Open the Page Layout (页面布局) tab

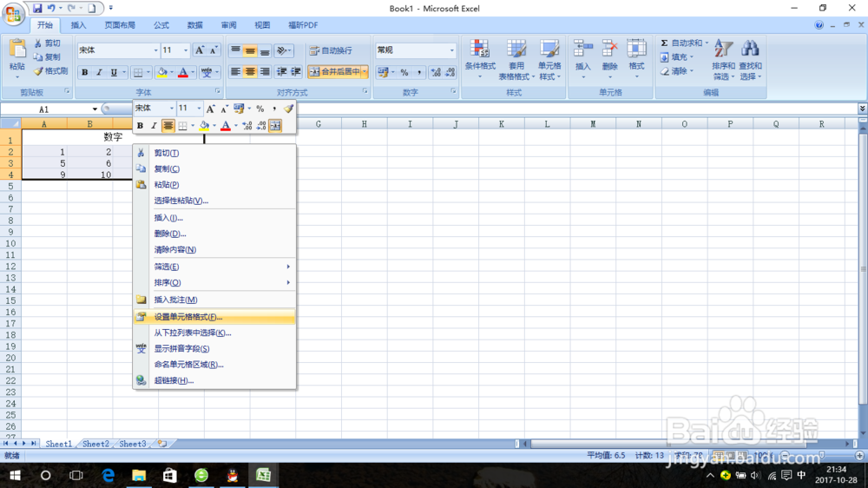[120, 25]
